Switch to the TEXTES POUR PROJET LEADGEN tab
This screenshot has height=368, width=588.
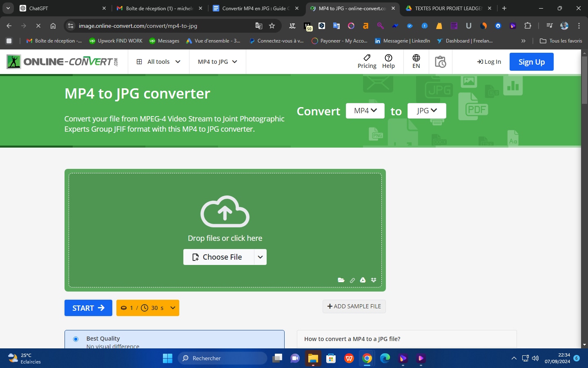point(449,8)
